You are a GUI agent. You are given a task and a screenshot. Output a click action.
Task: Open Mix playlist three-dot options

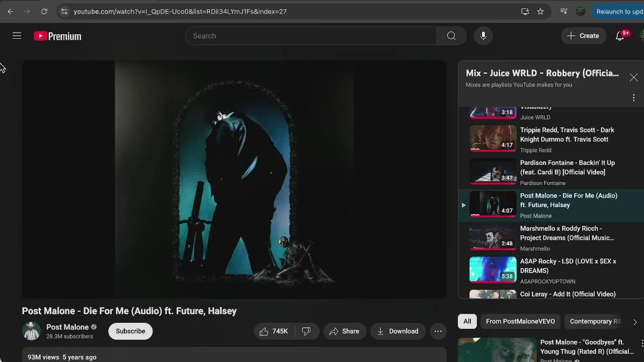tap(633, 98)
